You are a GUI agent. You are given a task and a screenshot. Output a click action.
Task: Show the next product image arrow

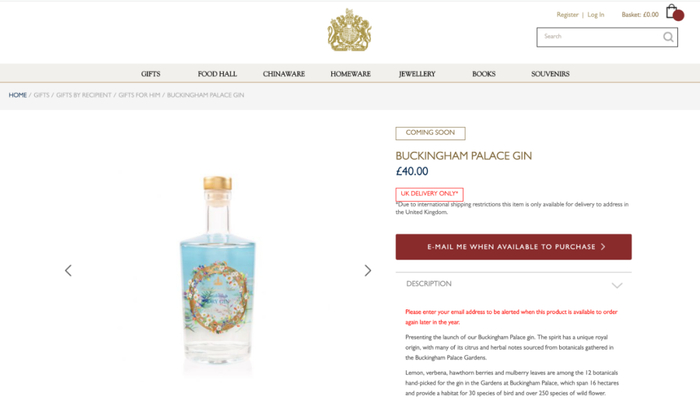pos(367,271)
